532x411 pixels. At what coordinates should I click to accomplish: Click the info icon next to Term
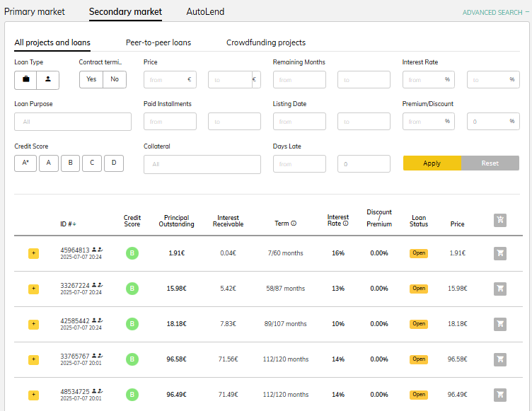pos(294,224)
